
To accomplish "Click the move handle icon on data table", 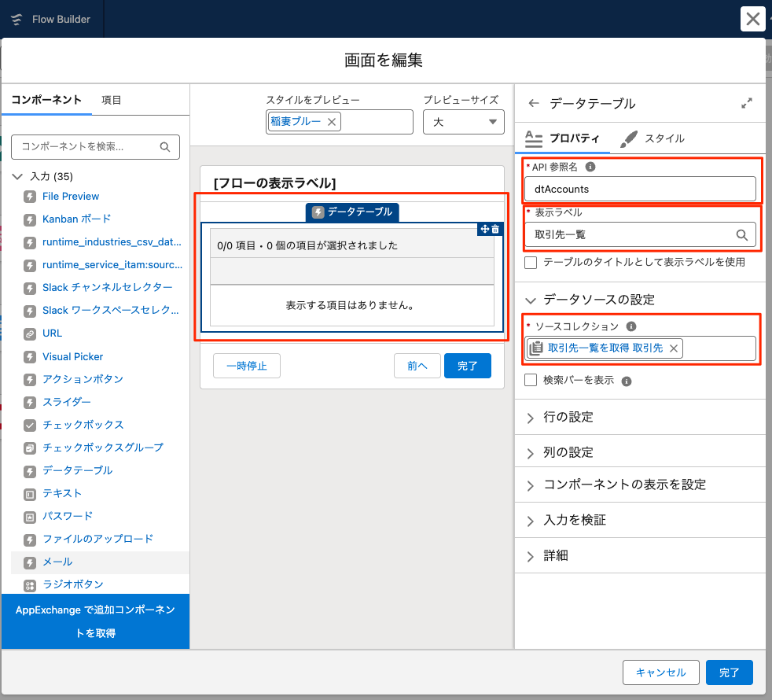I will 484,229.
